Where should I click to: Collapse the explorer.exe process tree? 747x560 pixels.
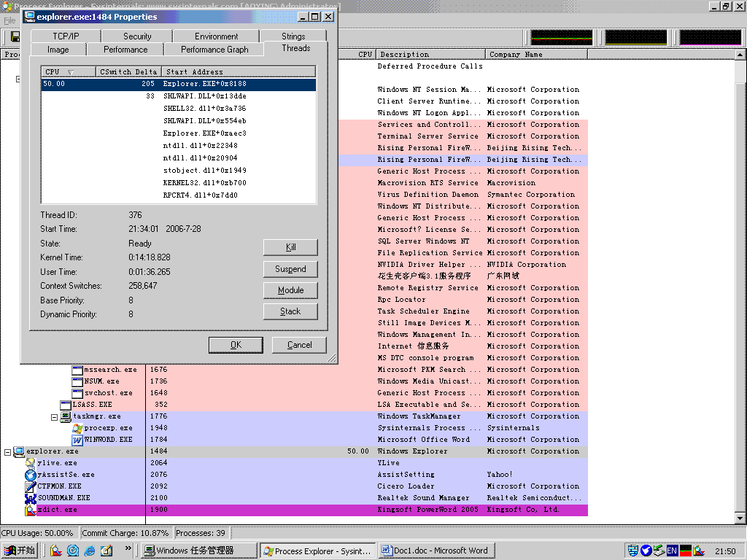[x=8, y=452]
